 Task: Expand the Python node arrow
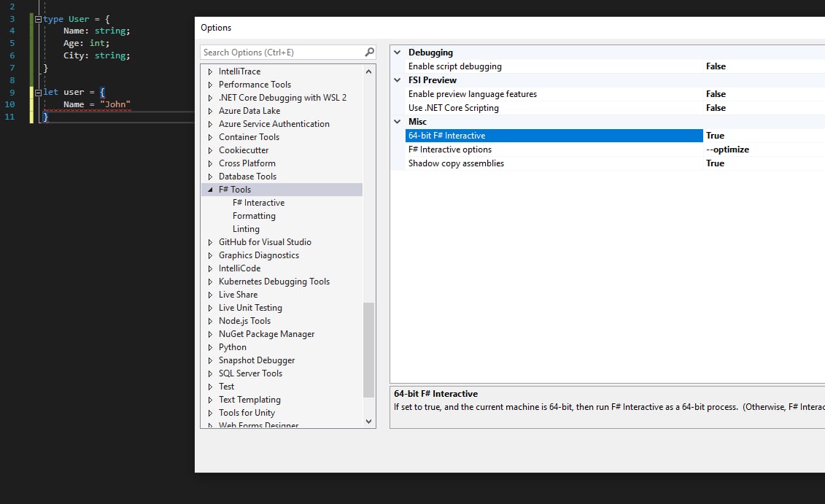[x=211, y=347]
